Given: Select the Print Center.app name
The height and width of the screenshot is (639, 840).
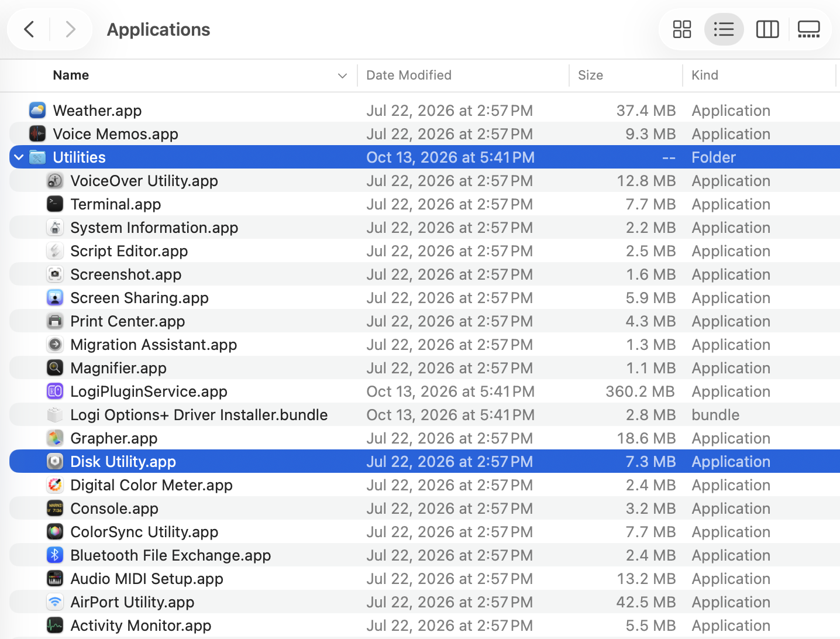Looking at the screenshot, I should coord(128,321).
